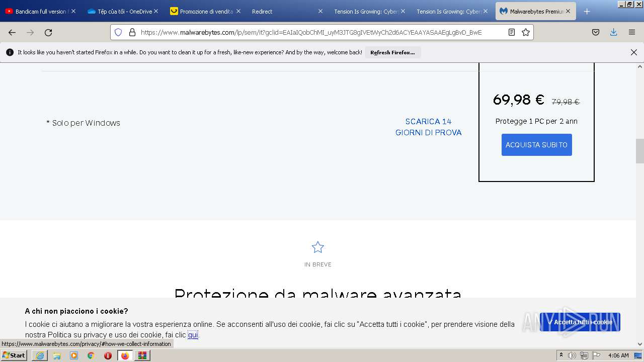644x362 pixels.
Task: Open the Action Center flag icon
Action: 596,355
